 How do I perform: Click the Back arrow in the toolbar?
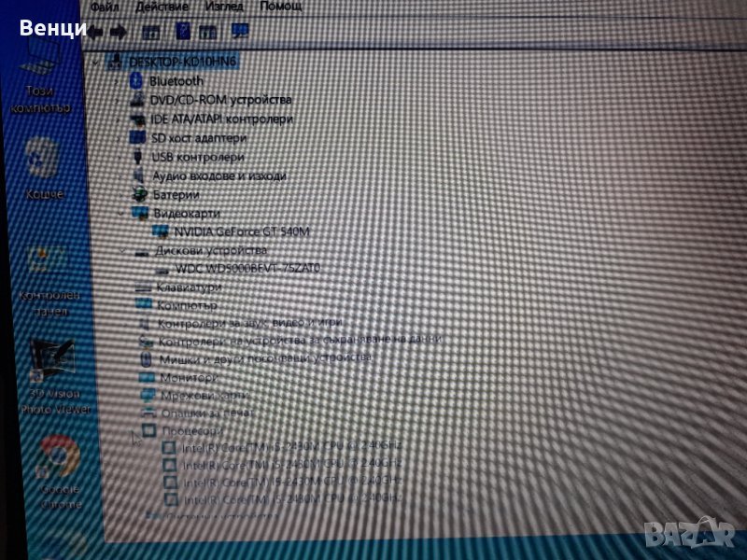coord(95,31)
